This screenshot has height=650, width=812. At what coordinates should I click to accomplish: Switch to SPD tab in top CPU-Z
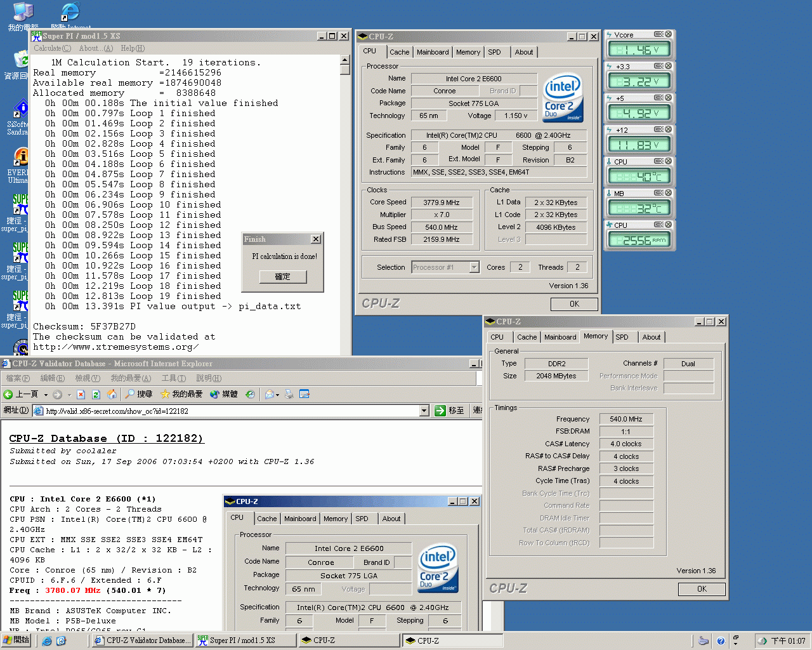495,53
